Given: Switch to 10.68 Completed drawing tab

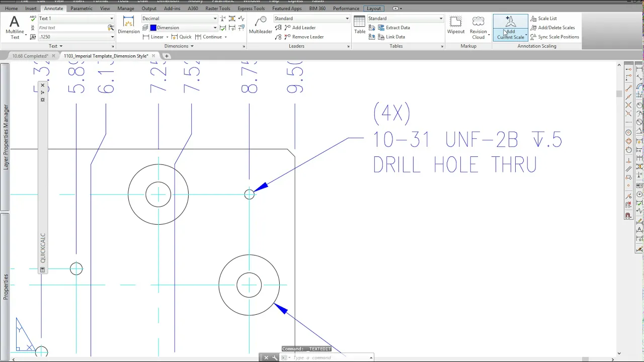Looking at the screenshot, I should click(x=30, y=56).
